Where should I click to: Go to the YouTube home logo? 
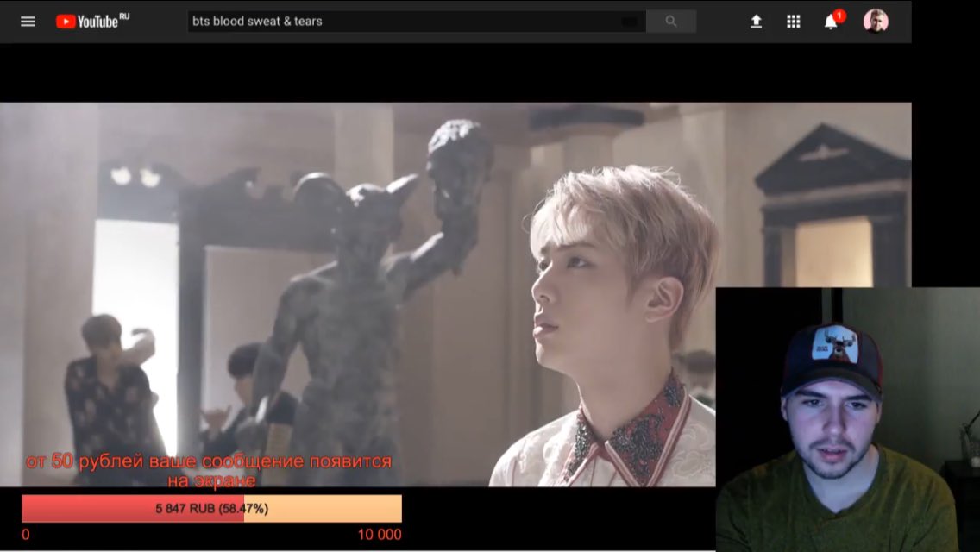click(92, 21)
